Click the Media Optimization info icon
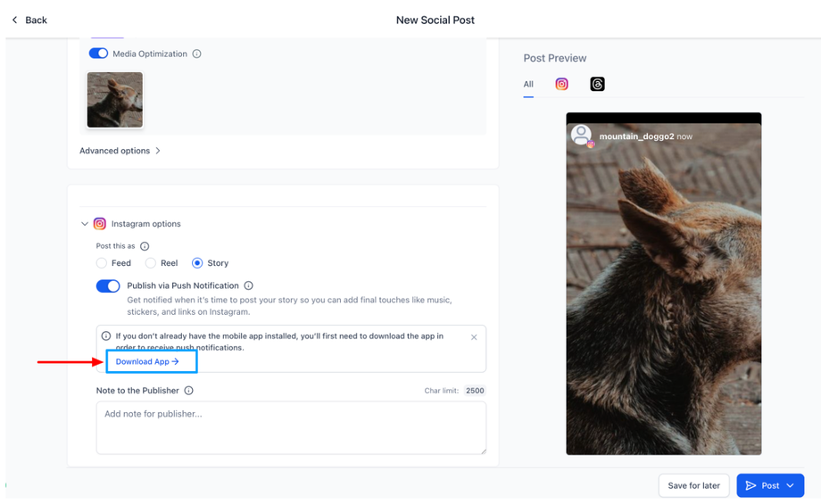821x504 pixels. pos(196,54)
